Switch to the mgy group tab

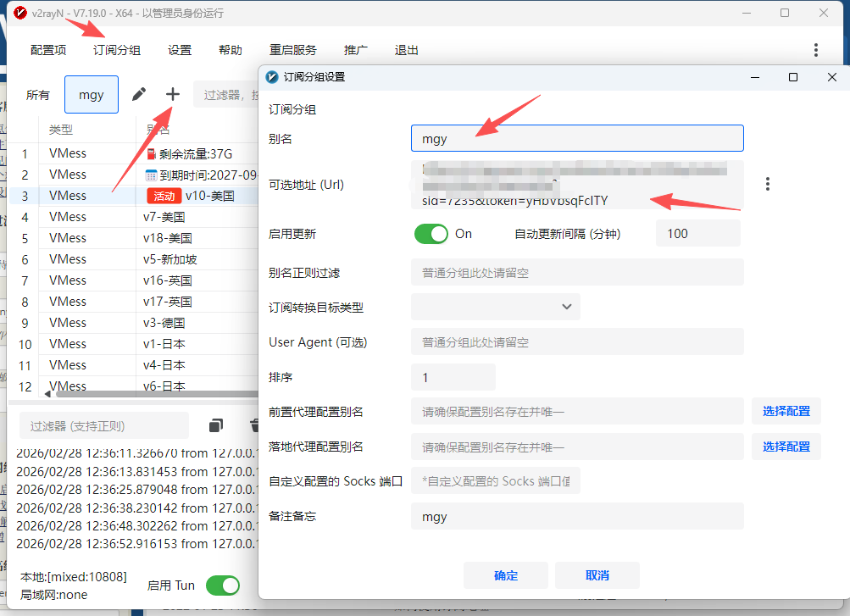pos(91,95)
